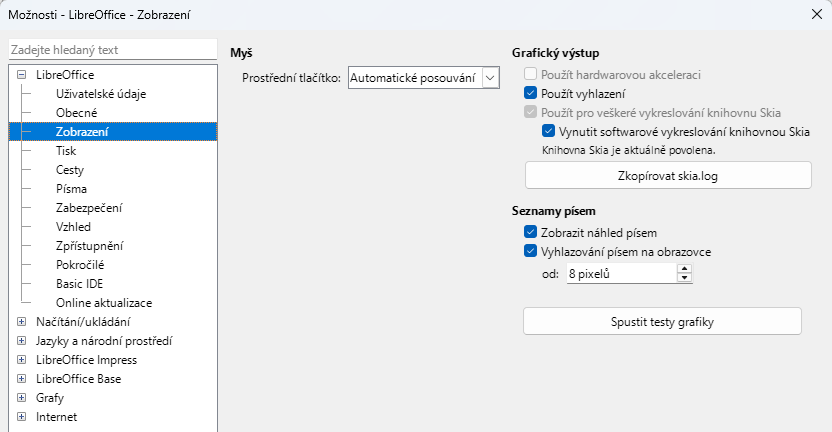This screenshot has width=832, height=432.
Task: Select Uživatelské údaje in the tree
Action: (101, 94)
